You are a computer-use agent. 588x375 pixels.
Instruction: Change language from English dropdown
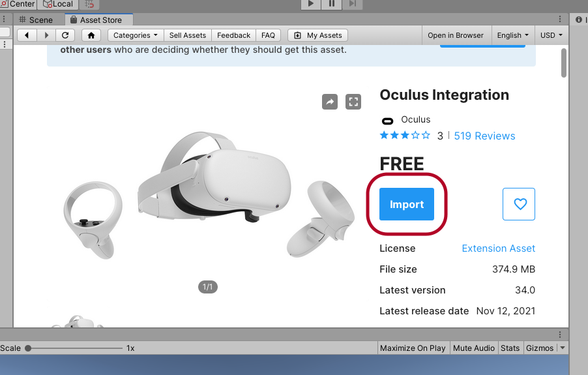(512, 35)
